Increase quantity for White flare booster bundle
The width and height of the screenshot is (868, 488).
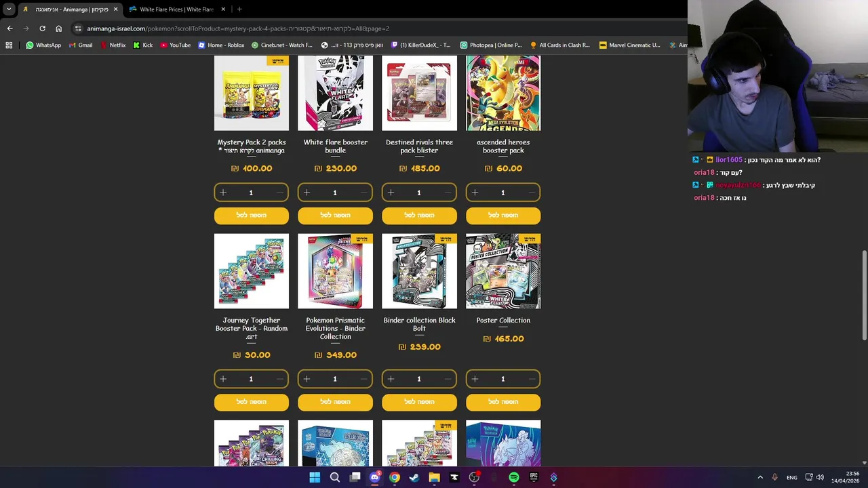307,192
